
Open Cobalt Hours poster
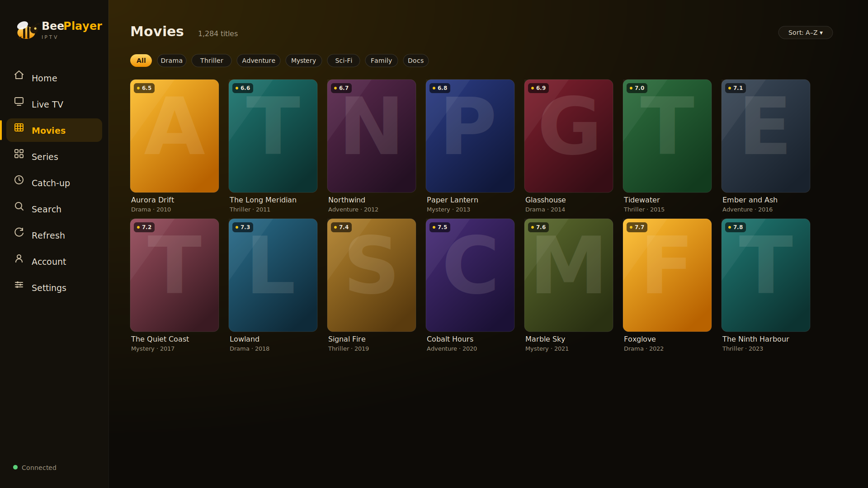470,275
